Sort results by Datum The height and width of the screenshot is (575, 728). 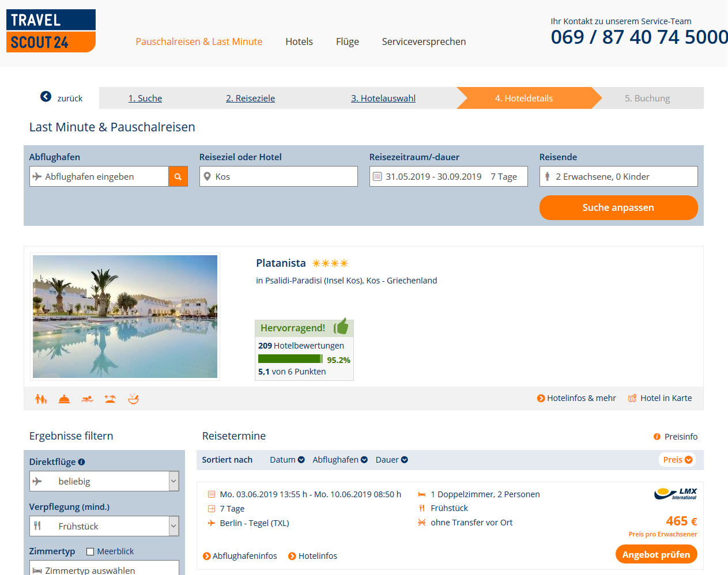(287, 460)
